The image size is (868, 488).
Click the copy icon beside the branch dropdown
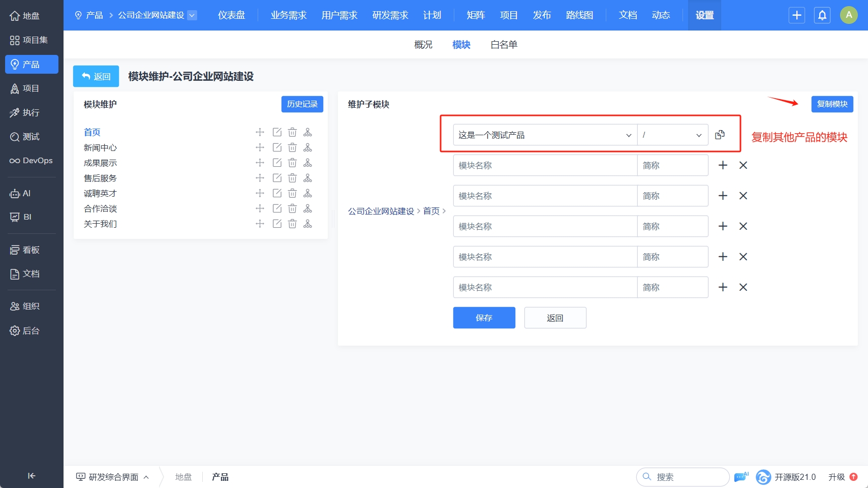click(720, 135)
